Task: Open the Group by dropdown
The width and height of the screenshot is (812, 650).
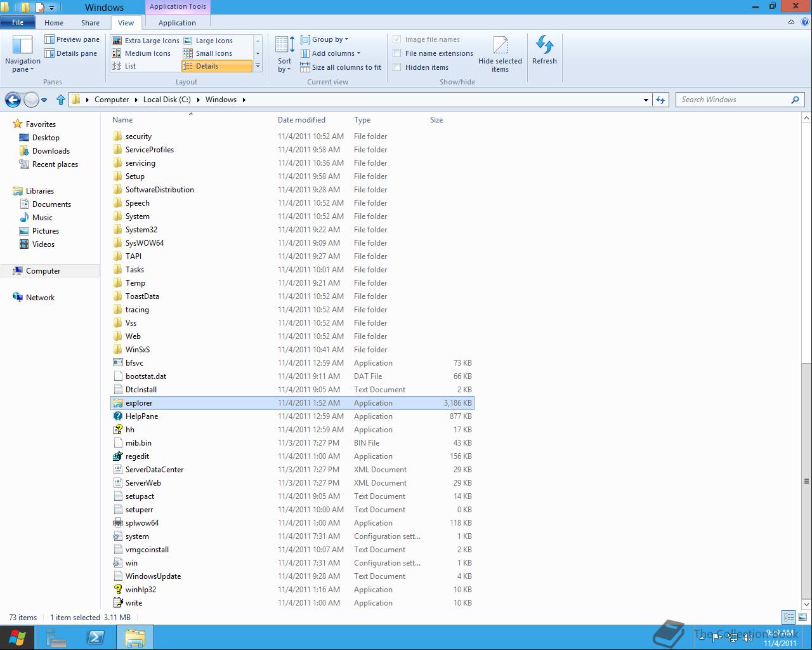Action: pyautogui.click(x=325, y=39)
